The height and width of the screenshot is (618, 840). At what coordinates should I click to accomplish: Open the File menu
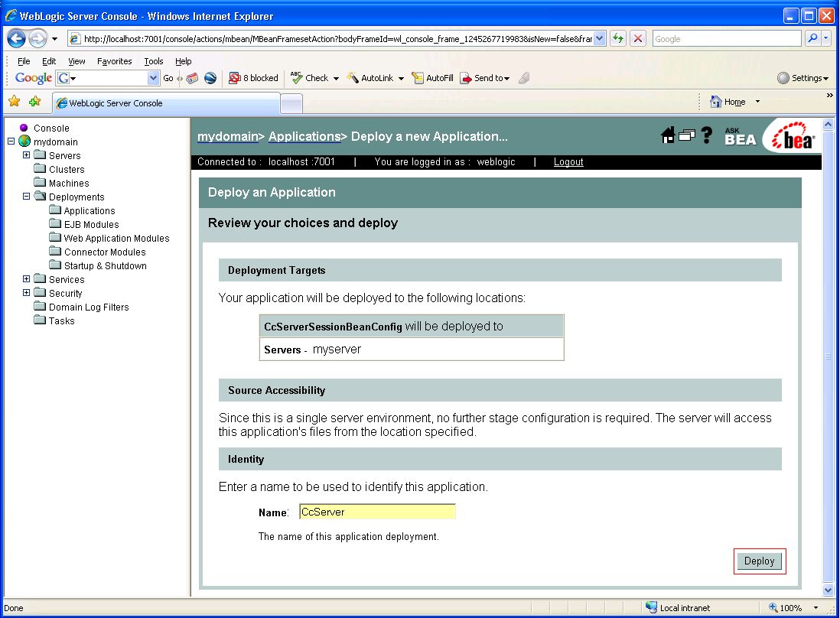pos(24,61)
